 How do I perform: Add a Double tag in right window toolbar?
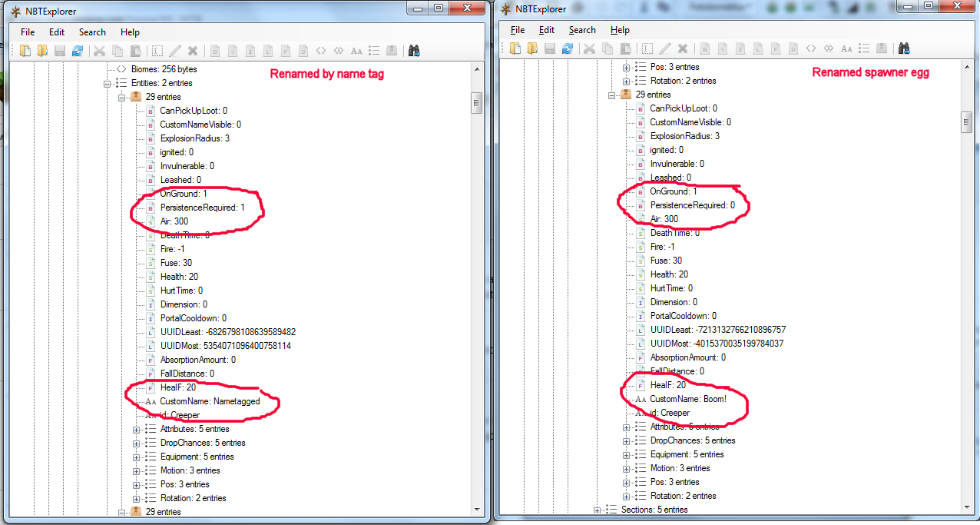pyautogui.click(x=793, y=48)
